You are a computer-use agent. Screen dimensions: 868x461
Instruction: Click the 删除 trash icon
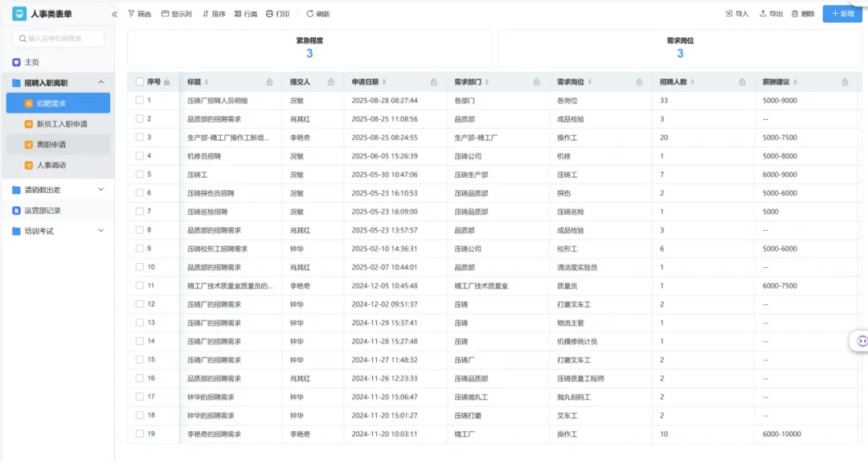pyautogui.click(x=796, y=14)
